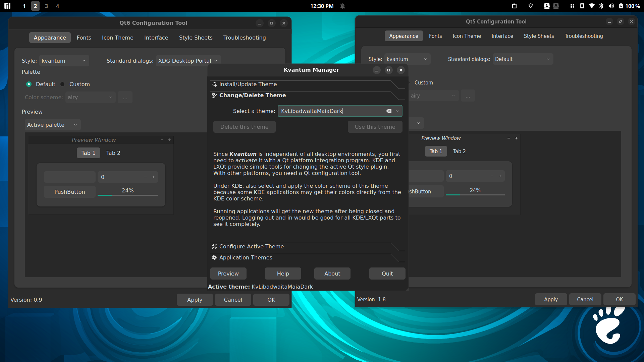Viewport: 644px width, 362px height.
Task: Open the Kvantum About button
Action: click(x=332, y=274)
